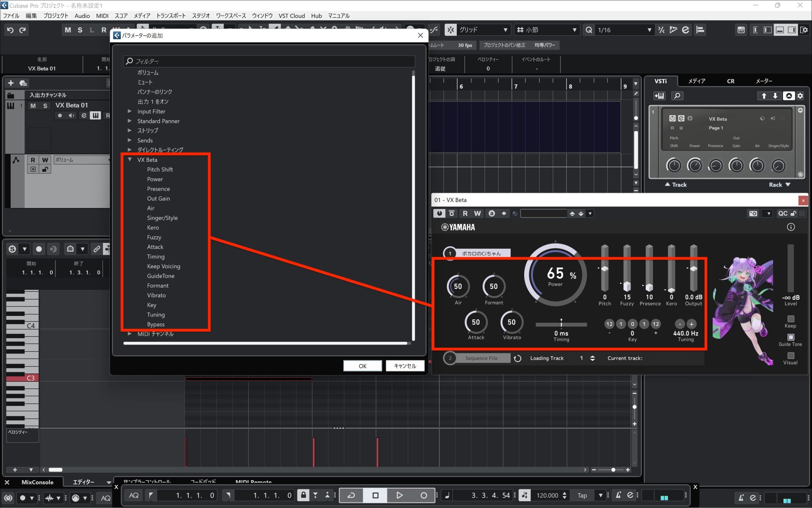Expand the Input Filter parameter group
The height and width of the screenshot is (508, 812).
130,111
